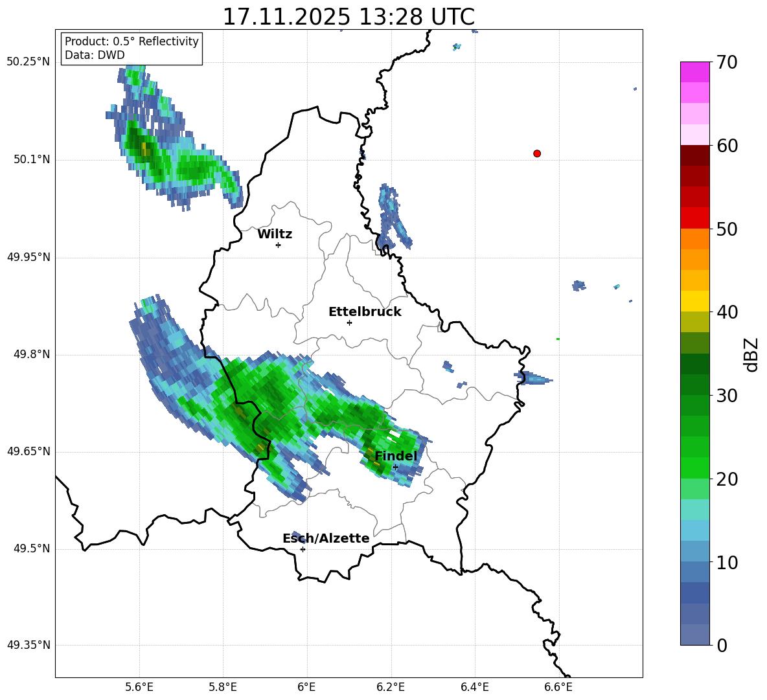Click the Wiltz cross marker
This screenshot has height=700, width=767.
coord(278,245)
